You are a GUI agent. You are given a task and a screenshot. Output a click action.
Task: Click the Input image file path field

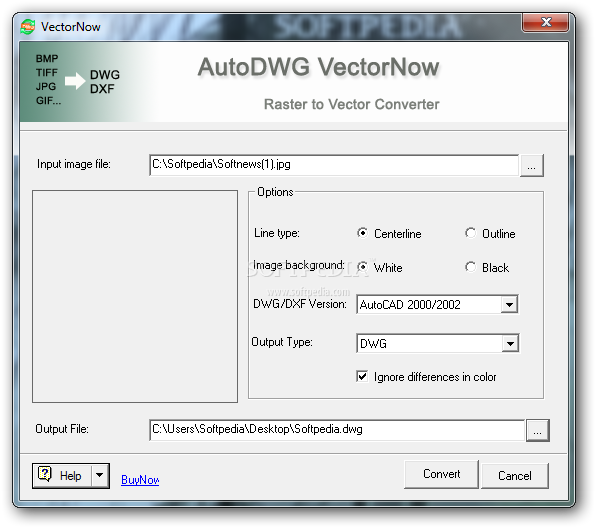[334, 165]
